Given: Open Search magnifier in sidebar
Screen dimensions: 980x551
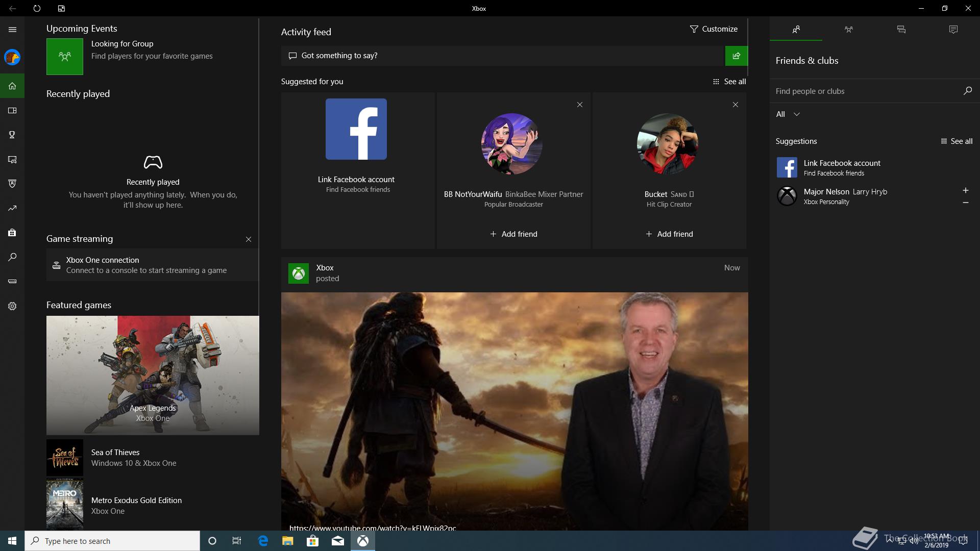Looking at the screenshot, I should pos(12,257).
